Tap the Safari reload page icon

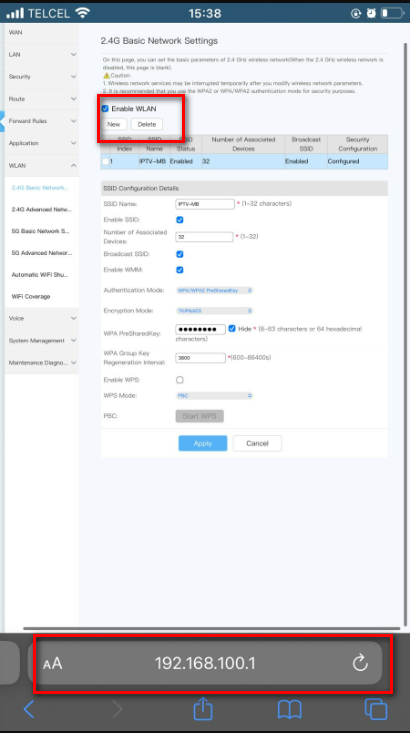pos(360,662)
